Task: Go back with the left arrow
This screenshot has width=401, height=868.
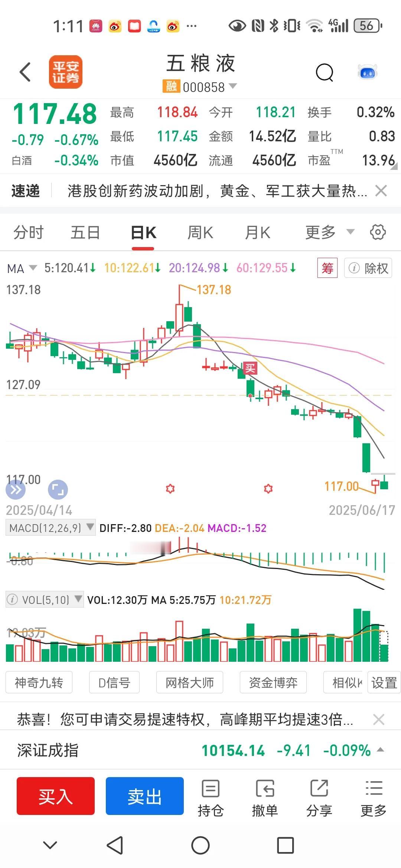Action: (25, 72)
